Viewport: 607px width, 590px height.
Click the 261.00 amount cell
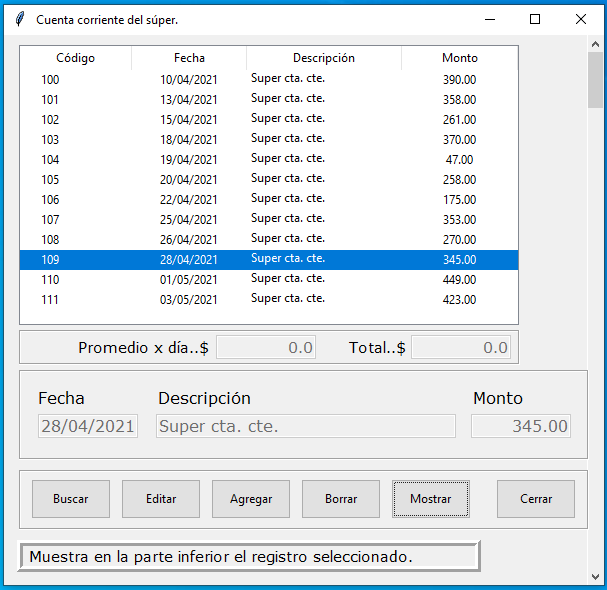click(460, 120)
